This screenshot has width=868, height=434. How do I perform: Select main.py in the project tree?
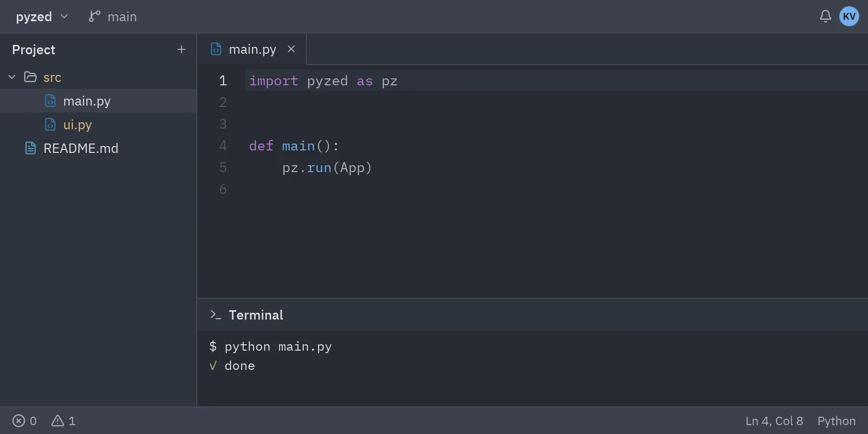pos(98,101)
